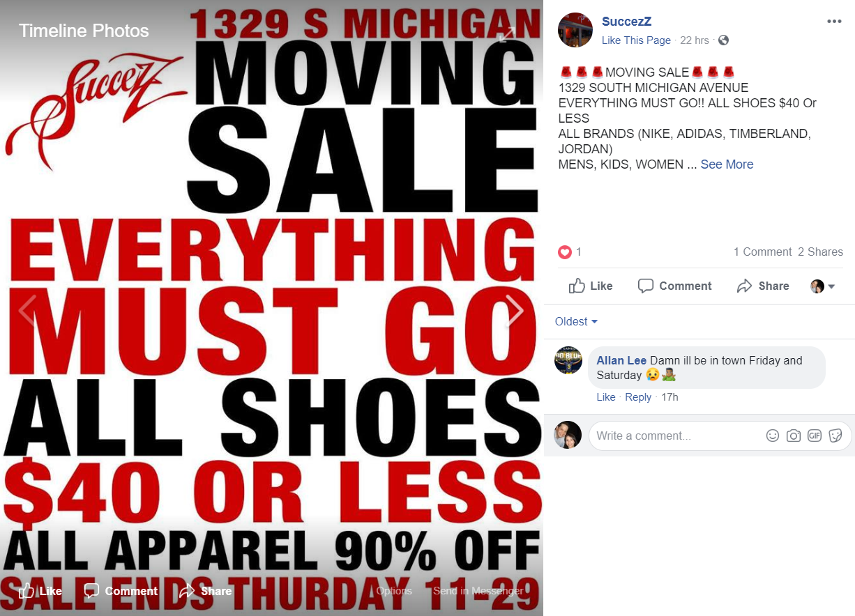Go to previous photo with left arrow
The image size is (855, 616).
coord(27,310)
